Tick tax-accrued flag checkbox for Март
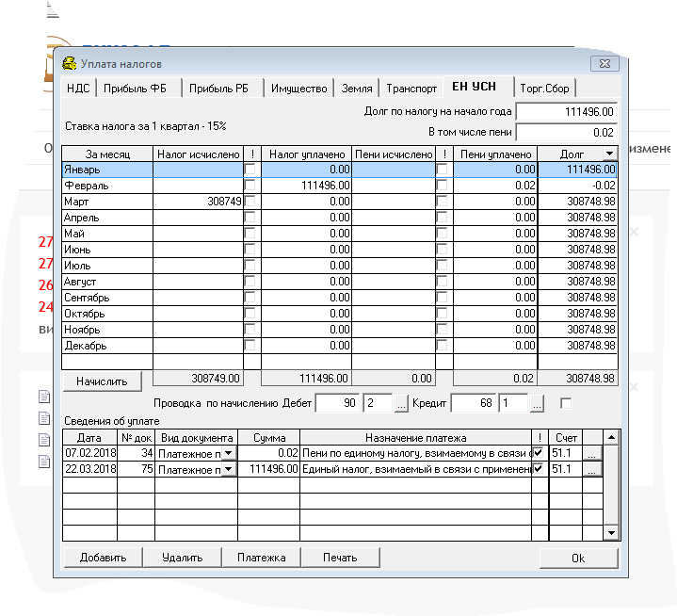 tap(250, 202)
